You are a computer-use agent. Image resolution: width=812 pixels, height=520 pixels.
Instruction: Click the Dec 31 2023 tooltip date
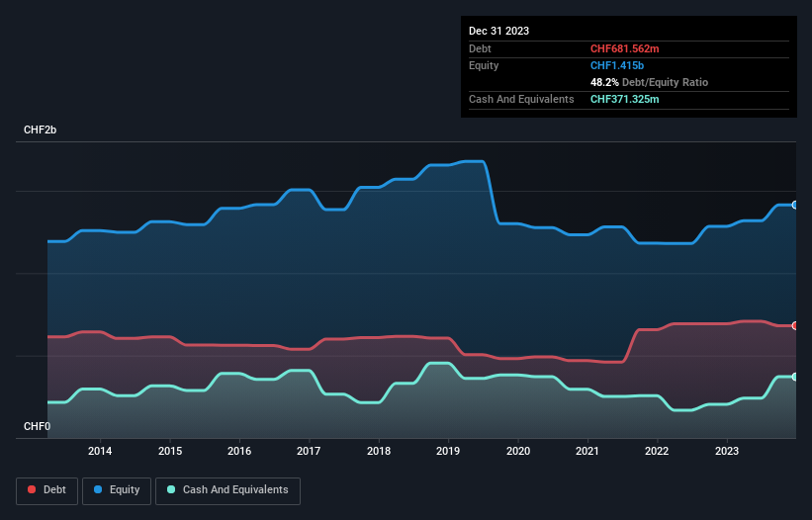(x=498, y=31)
